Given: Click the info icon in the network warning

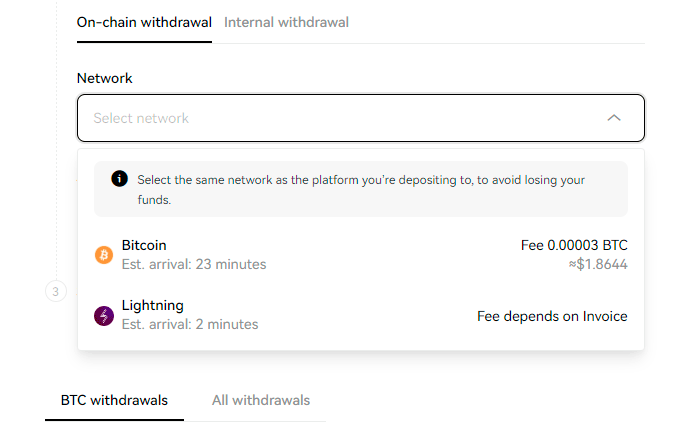Looking at the screenshot, I should click(x=120, y=179).
